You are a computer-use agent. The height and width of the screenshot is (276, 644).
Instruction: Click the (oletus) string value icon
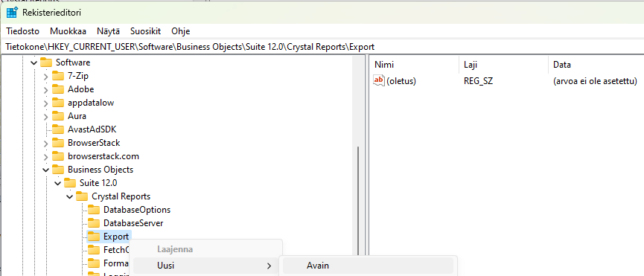[x=379, y=81]
